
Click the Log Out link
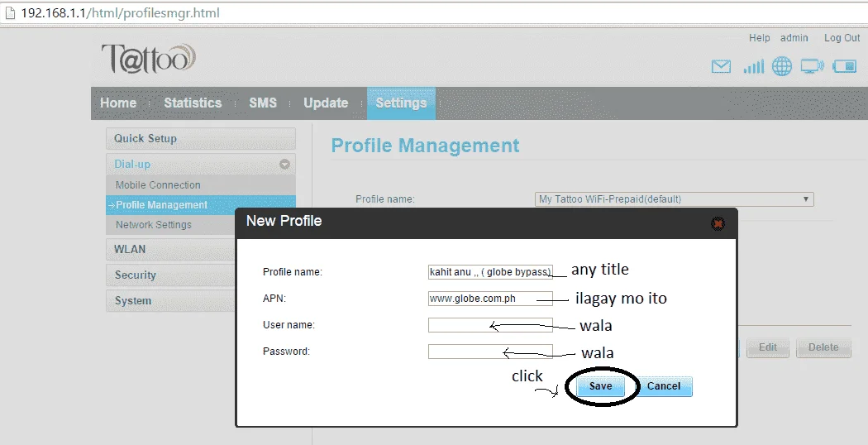click(x=842, y=38)
